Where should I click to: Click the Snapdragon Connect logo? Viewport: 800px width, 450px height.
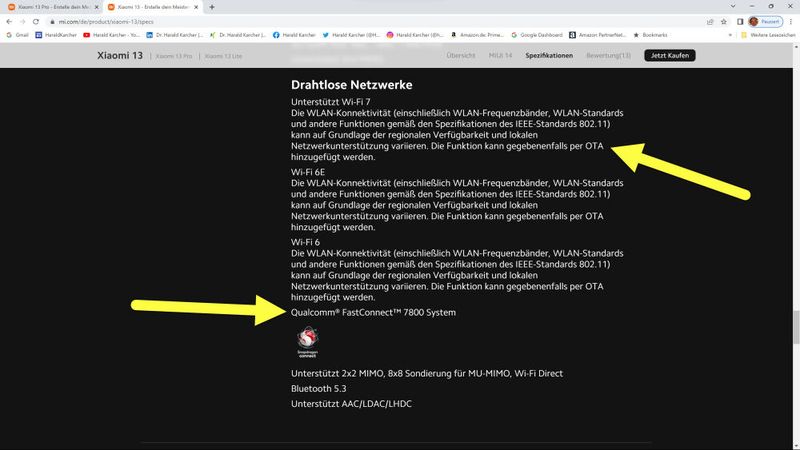click(308, 341)
